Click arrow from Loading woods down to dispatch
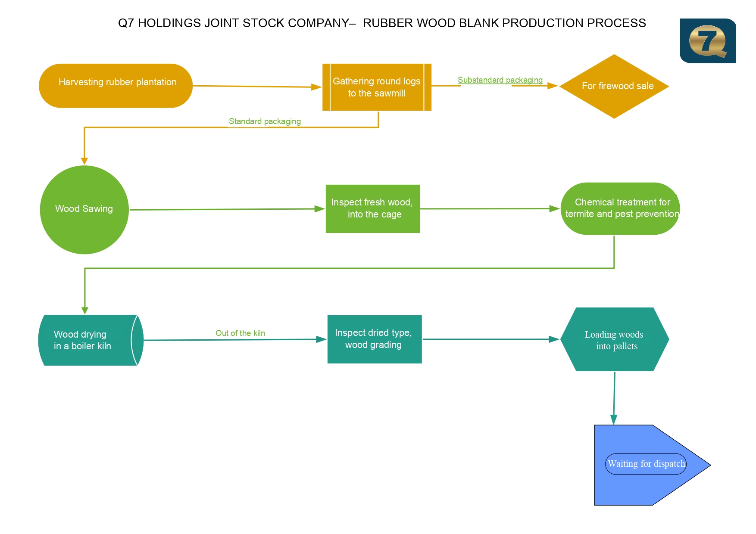756x534 pixels. click(614, 398)
